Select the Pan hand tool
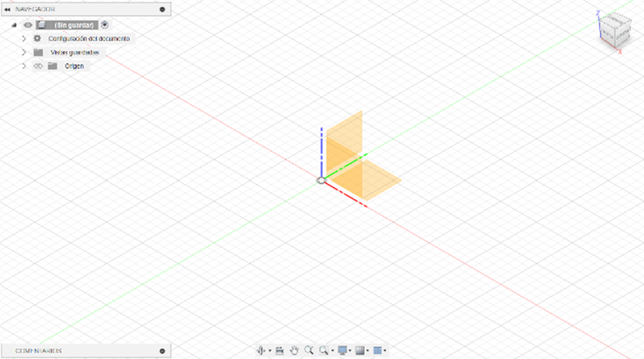 pos(294,350)
